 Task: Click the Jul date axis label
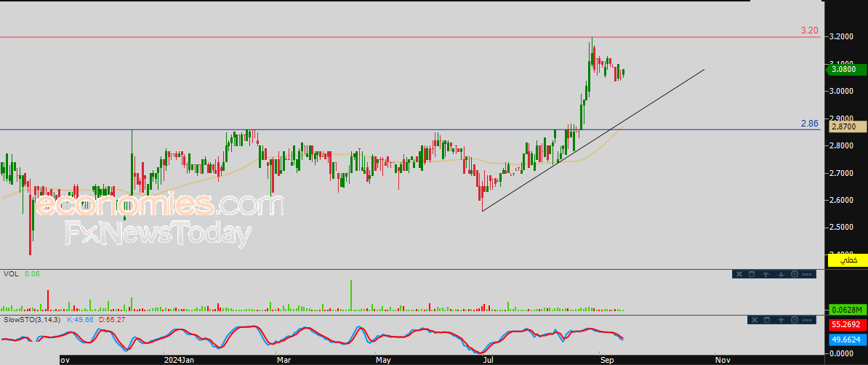point(489,360)
